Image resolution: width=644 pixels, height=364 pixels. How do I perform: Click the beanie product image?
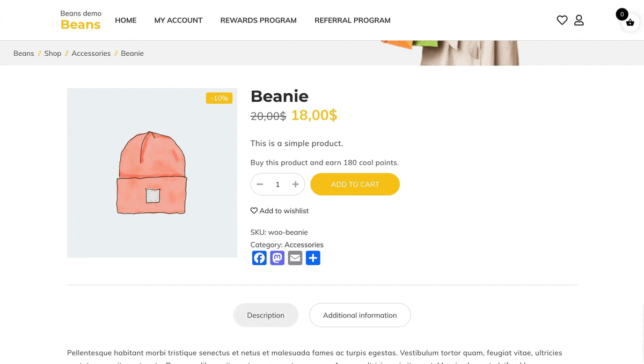point(152,173)
